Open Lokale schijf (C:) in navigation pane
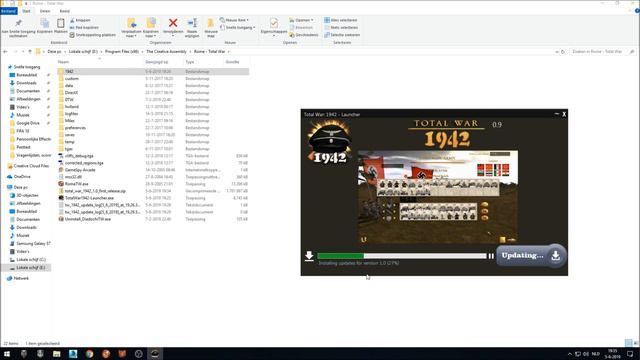This screenshot has width=640, height=360. [31, 260]
